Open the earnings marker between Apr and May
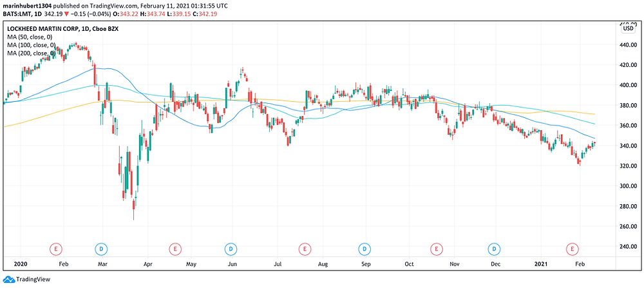 [x=175, y=249]
